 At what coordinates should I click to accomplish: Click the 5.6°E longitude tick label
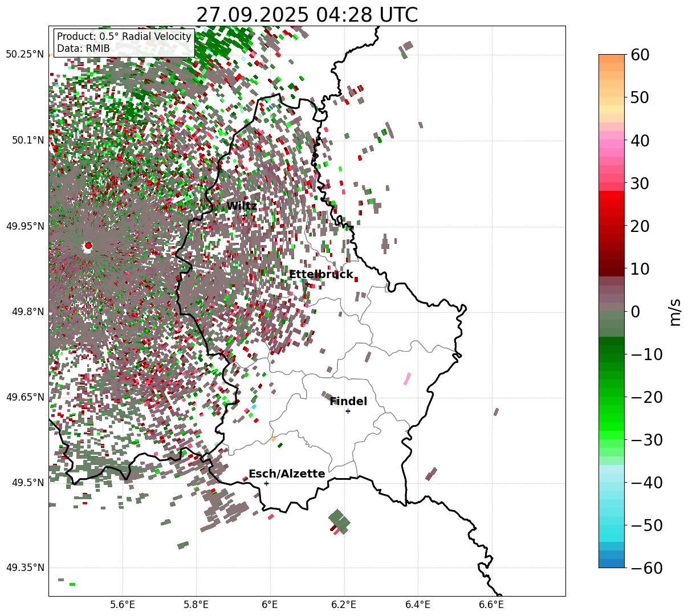(x=123, y=605)
